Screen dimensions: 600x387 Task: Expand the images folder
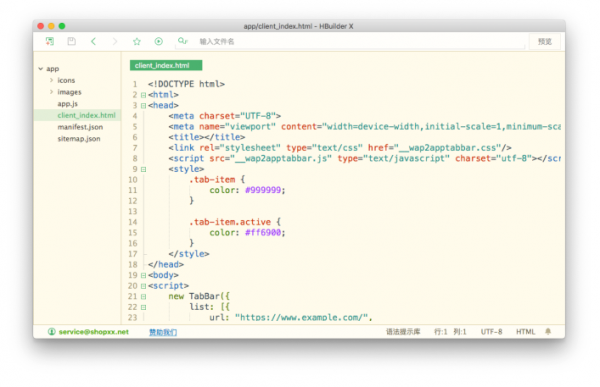point(51,92)
